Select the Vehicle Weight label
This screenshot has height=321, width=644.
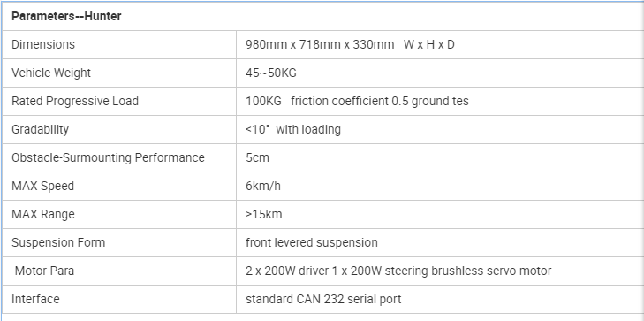point(51,73)
